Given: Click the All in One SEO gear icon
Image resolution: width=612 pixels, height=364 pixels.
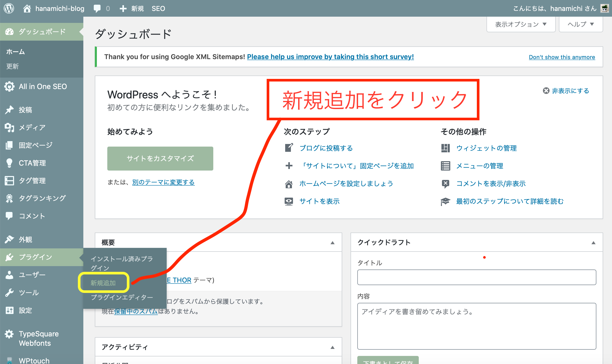Looking at the screenshot, I should pos(9,86).
